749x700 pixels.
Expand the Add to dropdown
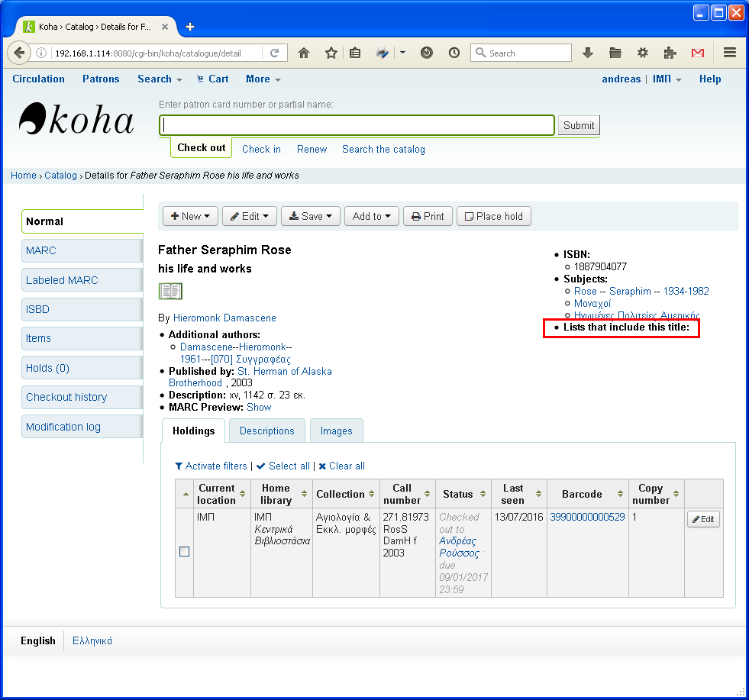[372, 217]
